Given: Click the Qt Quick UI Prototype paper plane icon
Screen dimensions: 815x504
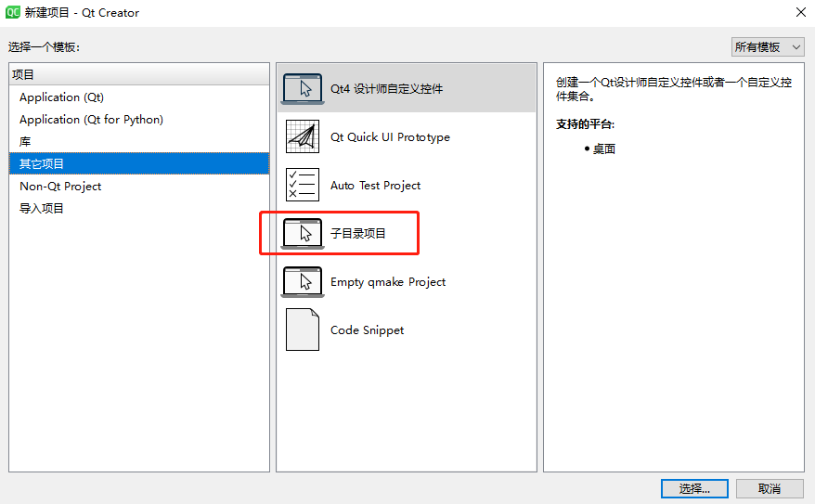Looking at the screenshot, I should [x=303, y=136].
